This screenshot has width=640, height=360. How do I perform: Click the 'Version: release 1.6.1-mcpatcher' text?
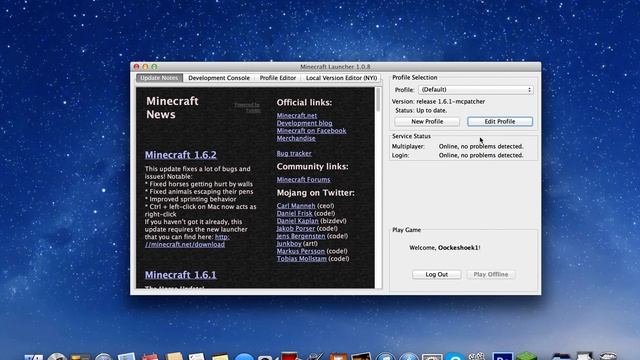[438, 101]
